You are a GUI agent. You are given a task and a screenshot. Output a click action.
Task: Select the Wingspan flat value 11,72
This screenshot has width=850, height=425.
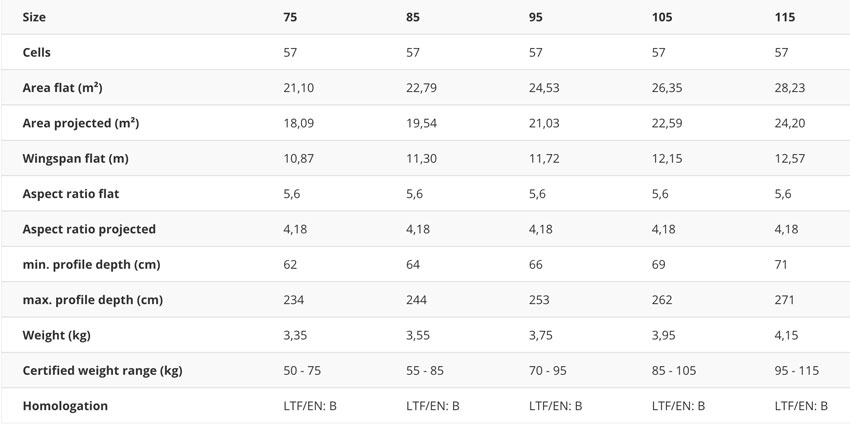pos(544,159)
